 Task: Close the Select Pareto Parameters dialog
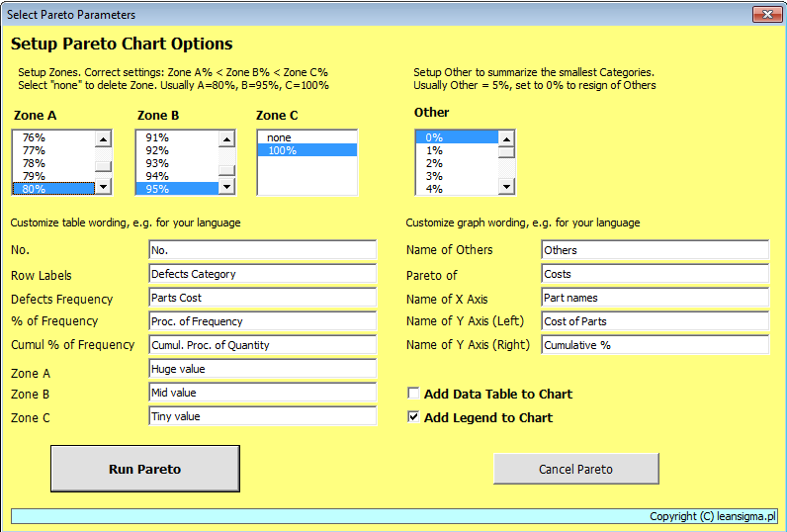click(766, 15)
